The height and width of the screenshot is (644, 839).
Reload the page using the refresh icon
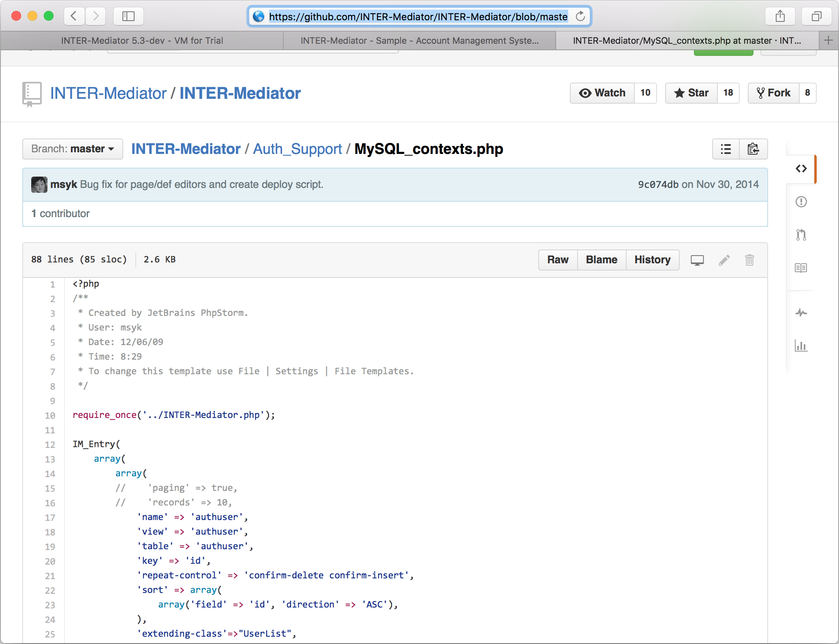(x=580, y=16)
